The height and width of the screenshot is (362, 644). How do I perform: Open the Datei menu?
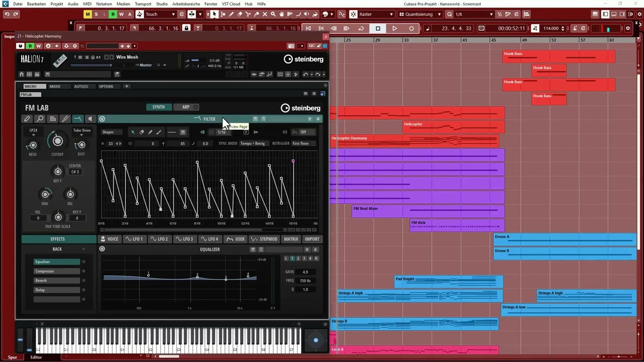tap(18, 4)
